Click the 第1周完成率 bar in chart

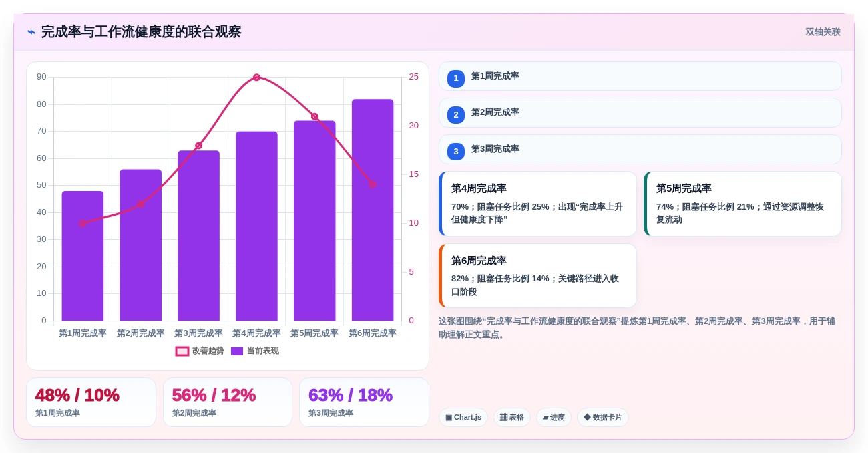tap(83, 256)
